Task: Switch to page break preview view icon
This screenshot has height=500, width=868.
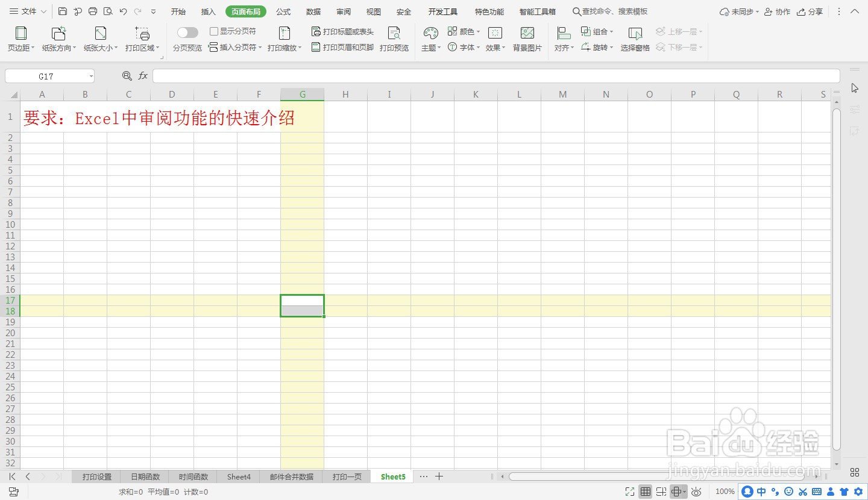Action: 661,492
